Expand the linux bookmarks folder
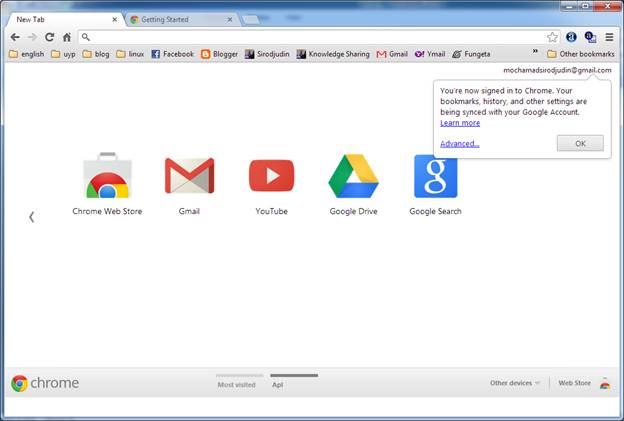 click(x=130, y=54)
